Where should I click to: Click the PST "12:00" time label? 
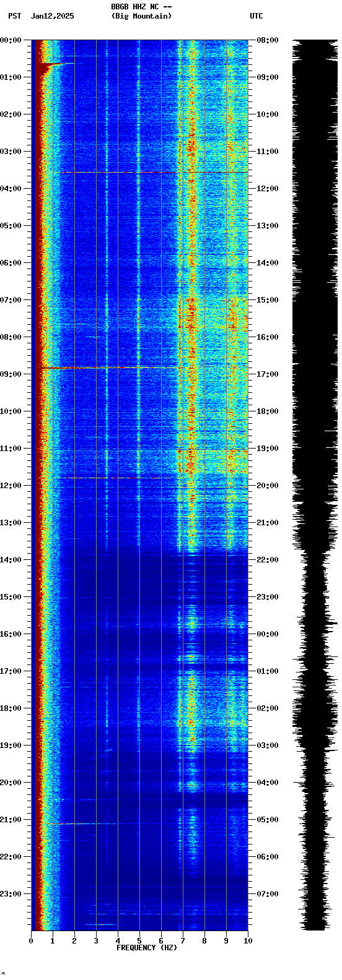11,486
